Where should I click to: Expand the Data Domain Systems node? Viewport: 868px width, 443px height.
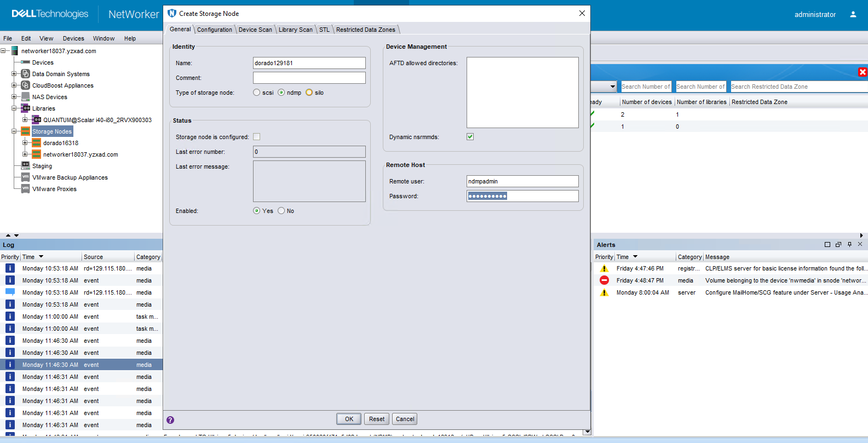[x=14, y=74]
